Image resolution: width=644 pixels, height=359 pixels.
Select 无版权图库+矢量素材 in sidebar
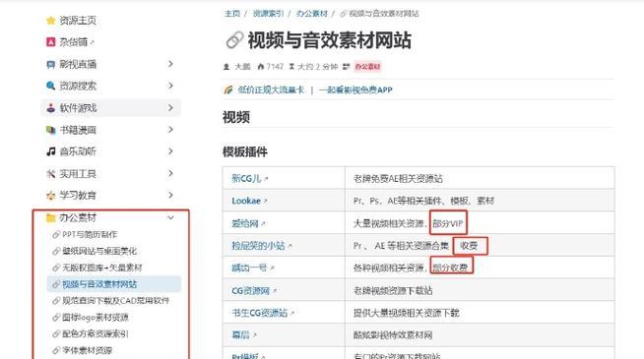pos(101,268)
